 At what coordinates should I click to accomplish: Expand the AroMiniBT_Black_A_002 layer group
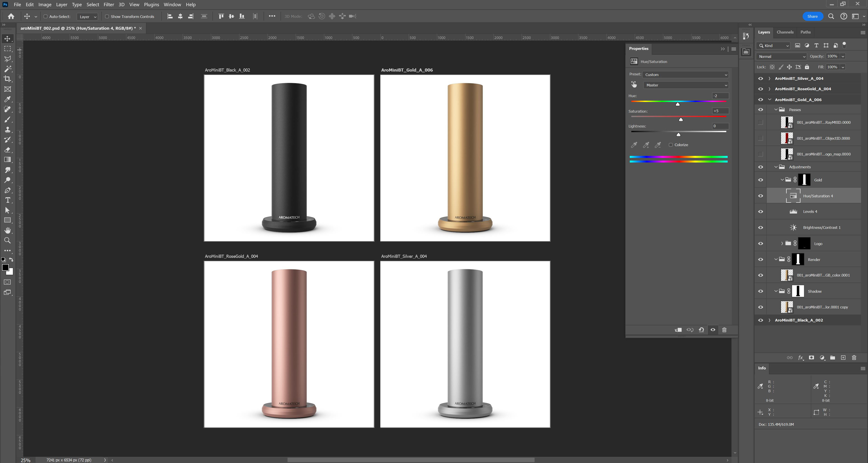[x=770, y=320]
